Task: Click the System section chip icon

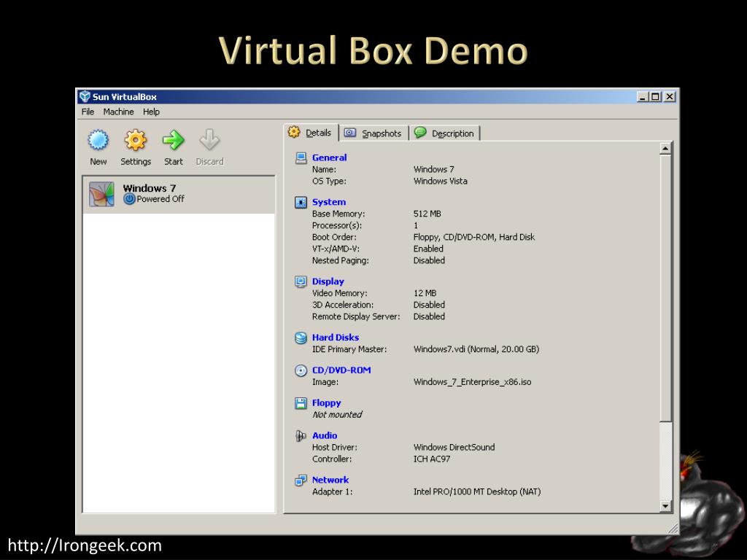Action: click(301, 202)
